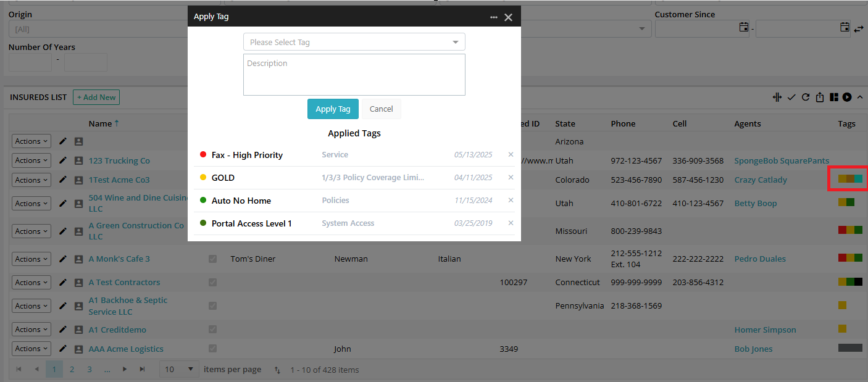868x382 pixels.
Task: Refresh the Insureds List grid
Action: (x=806, y=97)
